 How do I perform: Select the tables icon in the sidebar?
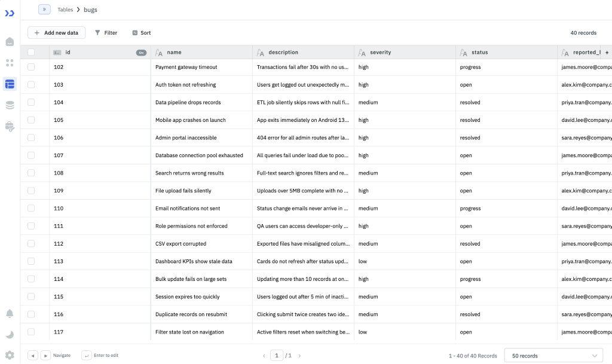10,84
